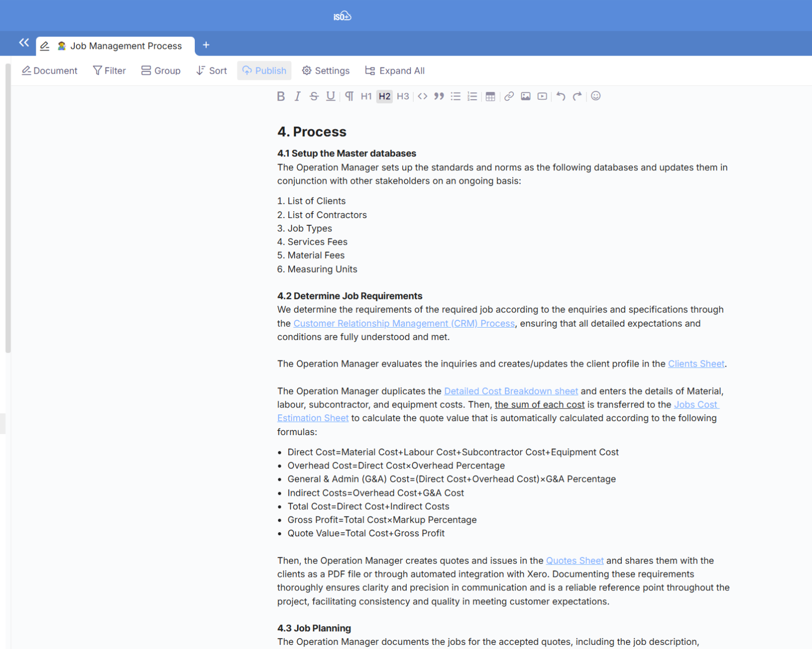Toggle the H1 heading style
The height and width of the screenshot is (649, 812).
click(366, 97)
